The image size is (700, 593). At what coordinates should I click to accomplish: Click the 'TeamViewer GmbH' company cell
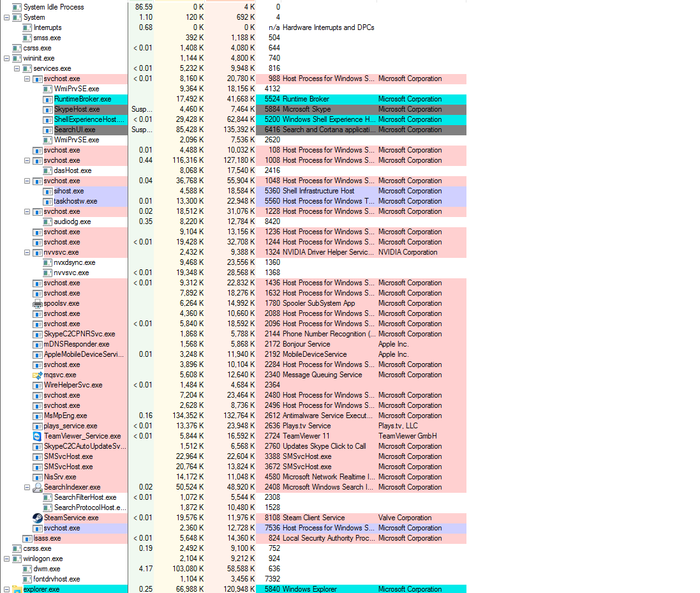[x=408, y=436]
